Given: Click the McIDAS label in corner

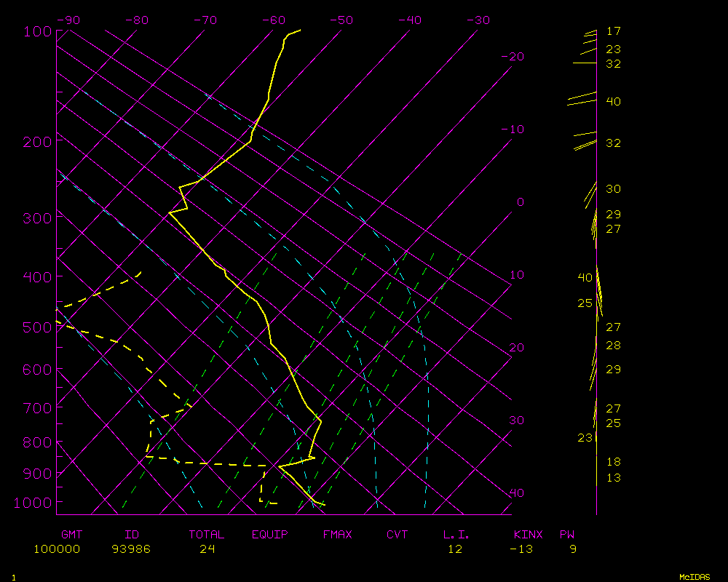Looking at the screenshot, I should pos(695,576).
